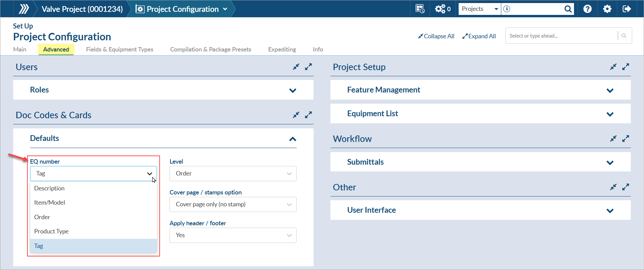The height and width of the screenshot is (270, 644).
Task: Select Product Type in EQ number list
Action: (51, 231)
